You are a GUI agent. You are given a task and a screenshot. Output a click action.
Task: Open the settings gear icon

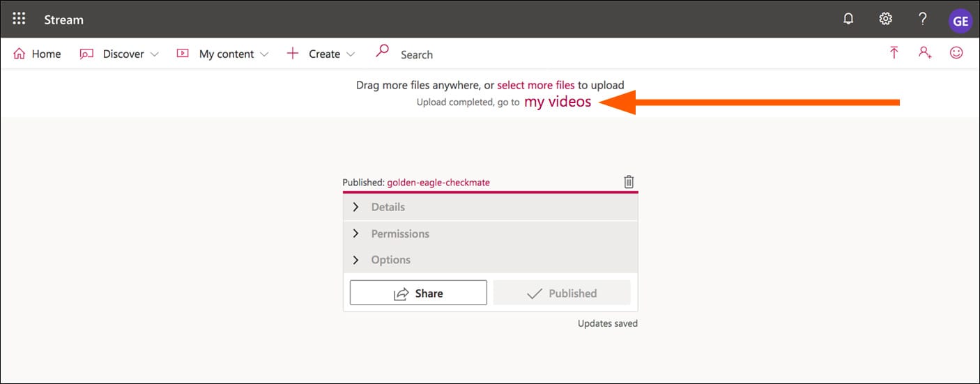tap(885, 20)
